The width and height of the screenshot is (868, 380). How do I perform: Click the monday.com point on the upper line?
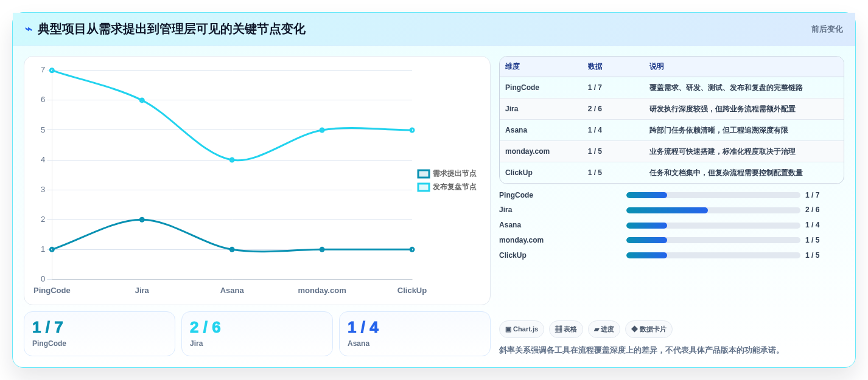pyautogui.click(x=322, y=130)
